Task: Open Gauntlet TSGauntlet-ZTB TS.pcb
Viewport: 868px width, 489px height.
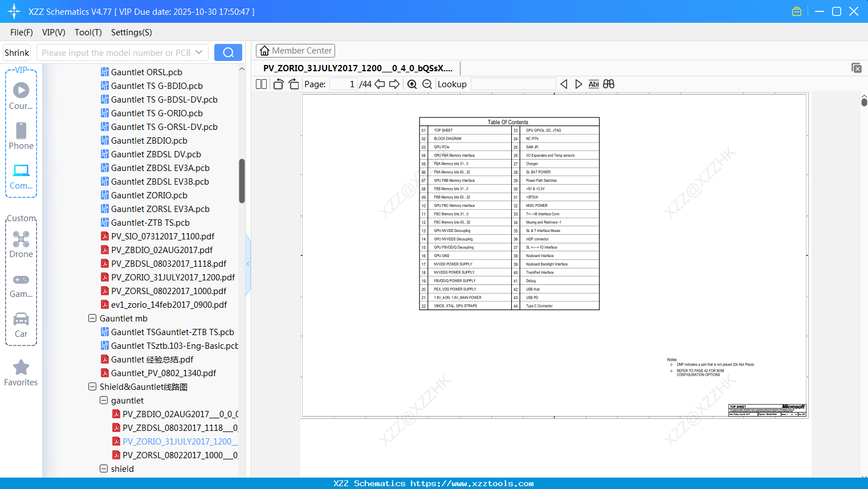Action: pos(172,332)
